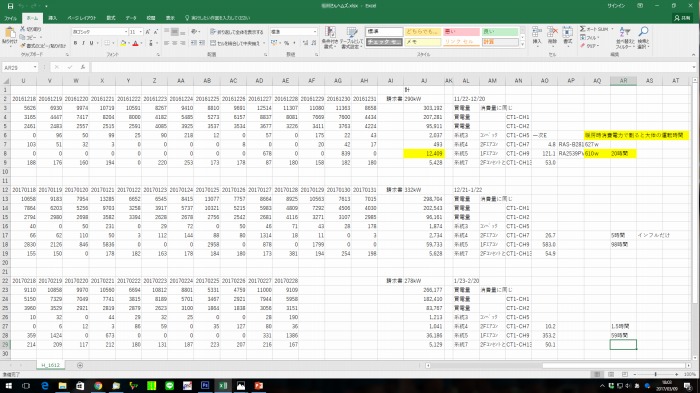Click Merge and Center button
The image size is (700, 393).
tap(235, 43)
